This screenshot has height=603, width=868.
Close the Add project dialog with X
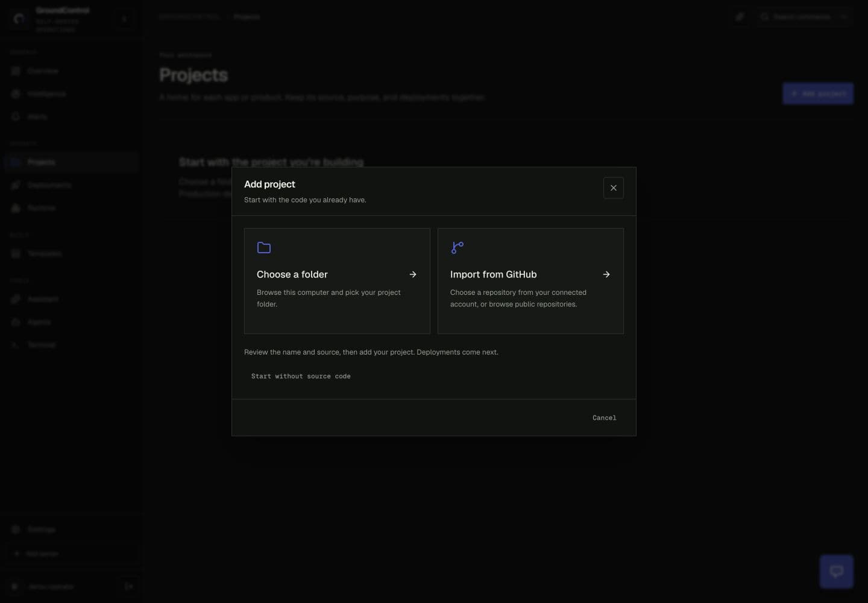pos(613,188)
